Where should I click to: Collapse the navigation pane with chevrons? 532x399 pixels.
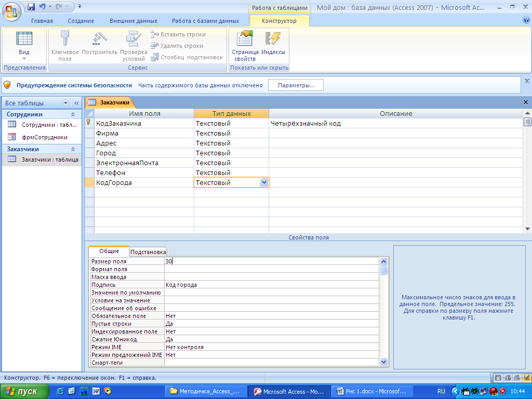point(76,103)
